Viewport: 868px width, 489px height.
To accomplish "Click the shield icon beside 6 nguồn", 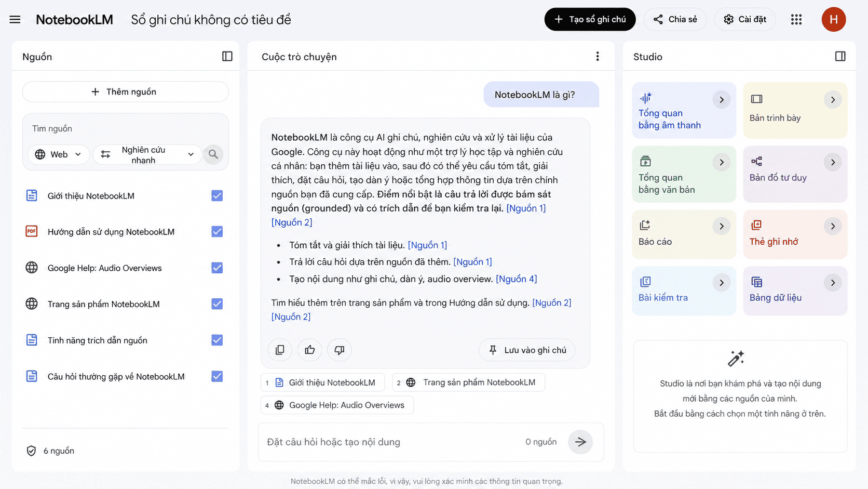I will point(31,451).
